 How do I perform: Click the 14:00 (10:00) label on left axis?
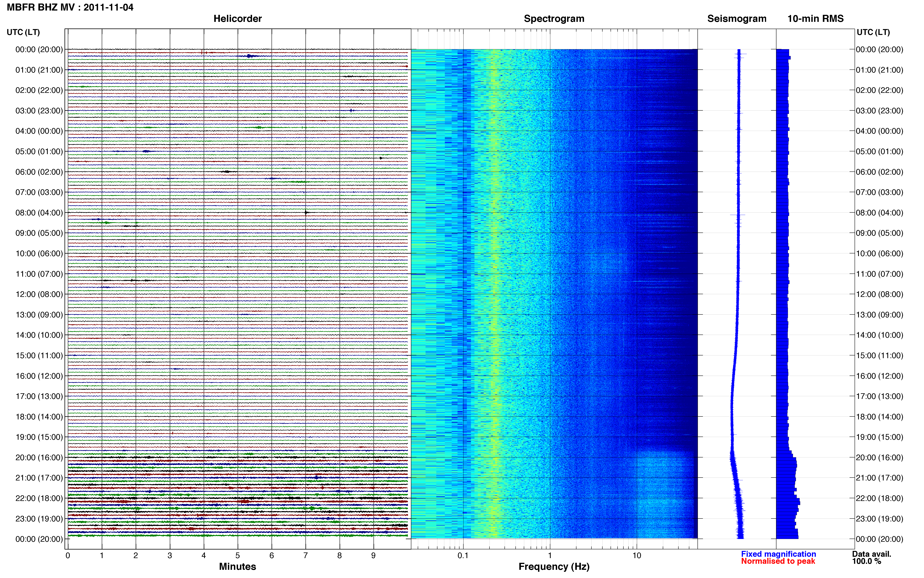[x=39, y=335]
